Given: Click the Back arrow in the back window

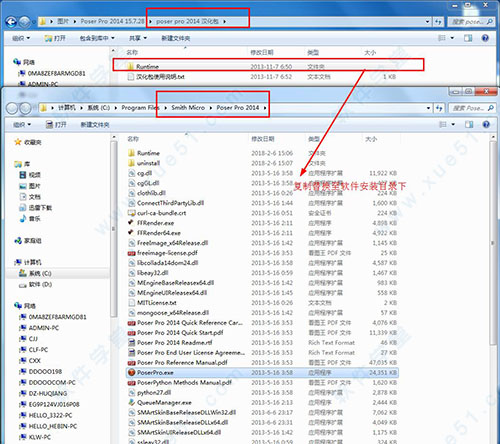Looking at the screenshot, I should [11, 22].
